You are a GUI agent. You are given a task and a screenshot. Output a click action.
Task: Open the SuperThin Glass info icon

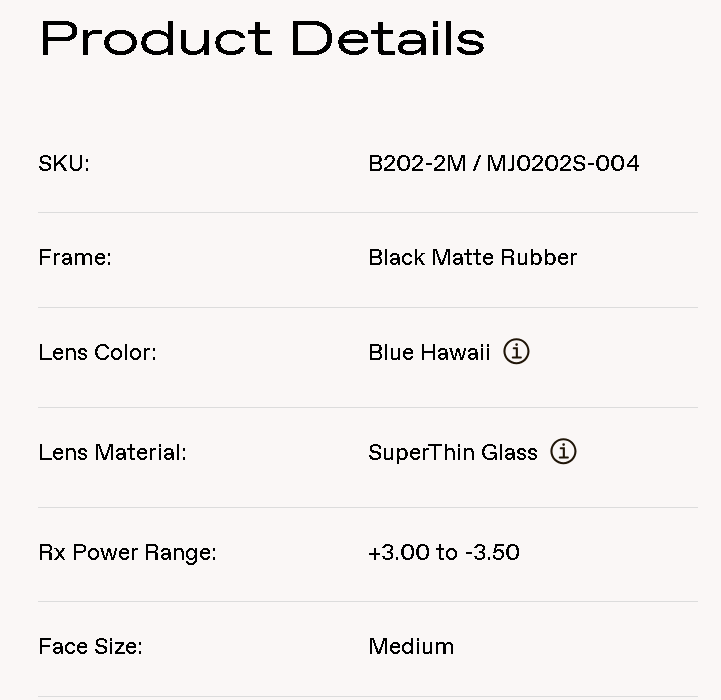[564, 452]
